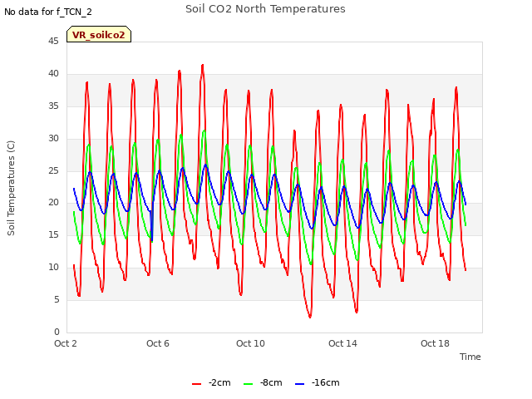Toggle the -16cm series in legend
The width and height of the screenshot is (532, 399).
318,382
